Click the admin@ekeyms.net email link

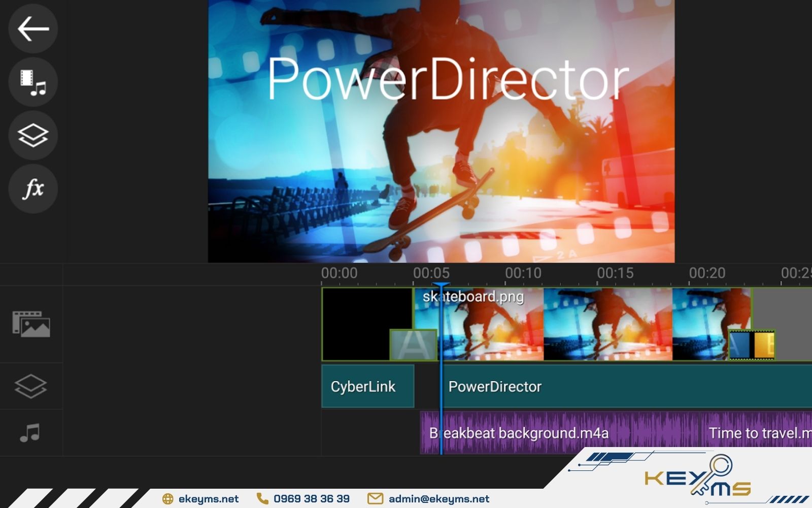click(438, 499)
